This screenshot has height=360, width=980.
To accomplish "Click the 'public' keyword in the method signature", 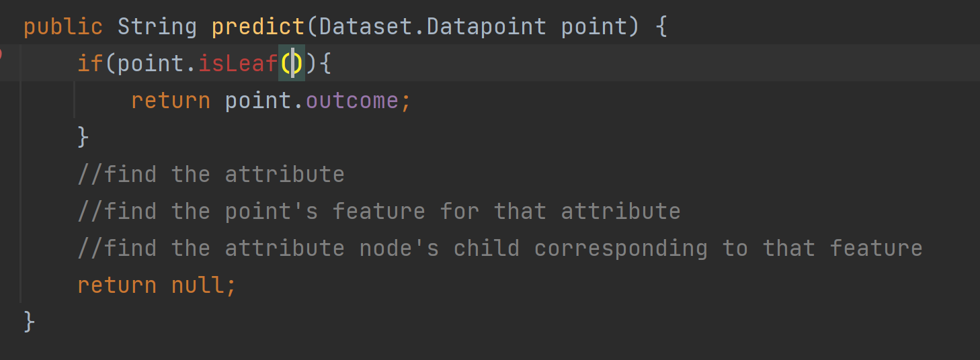I will point(63,27).
